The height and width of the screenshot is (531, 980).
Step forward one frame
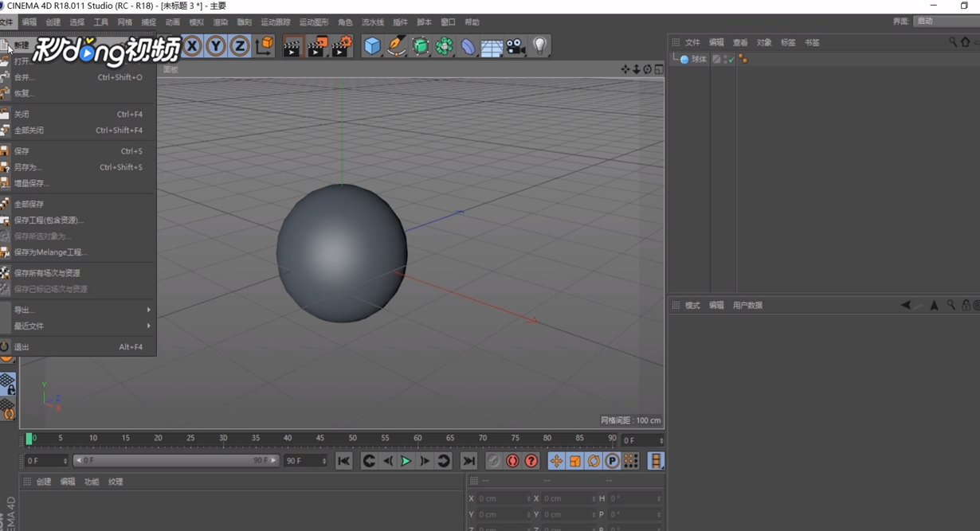coord(425,461)
